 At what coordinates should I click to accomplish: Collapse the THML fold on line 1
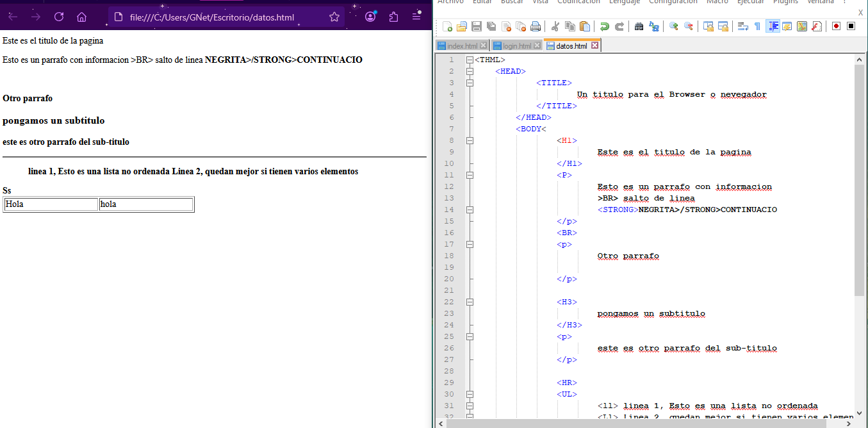point(470,60)
